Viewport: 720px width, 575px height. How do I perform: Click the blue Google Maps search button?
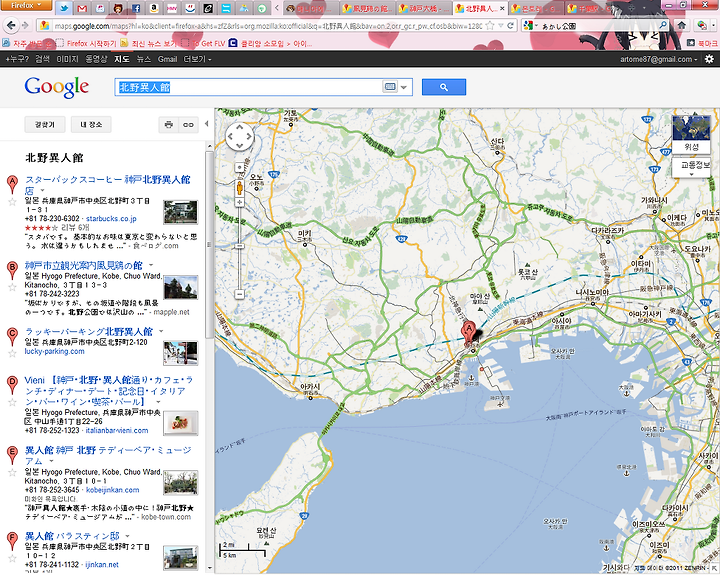(x=444, y=87)
